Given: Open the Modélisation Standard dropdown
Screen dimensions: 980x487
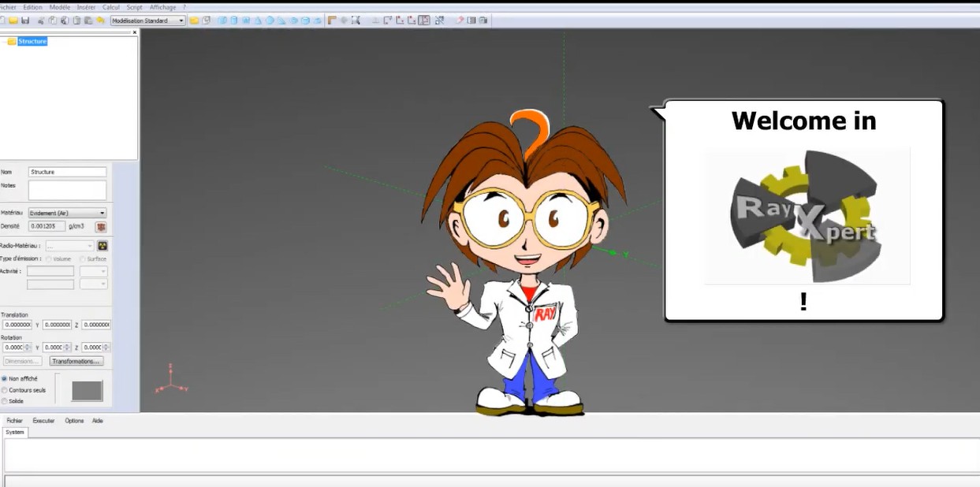Looking at the screenshot, I should (x=148, y=20).
